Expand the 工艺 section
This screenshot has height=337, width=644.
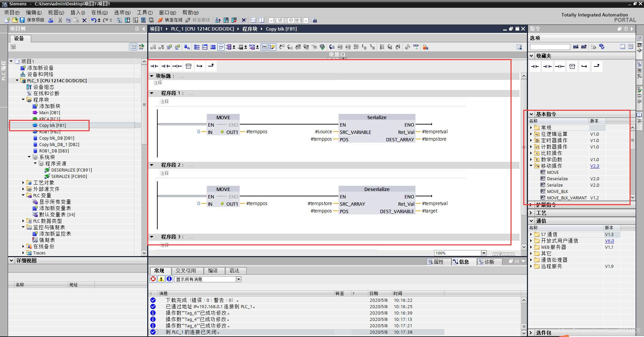531,213
